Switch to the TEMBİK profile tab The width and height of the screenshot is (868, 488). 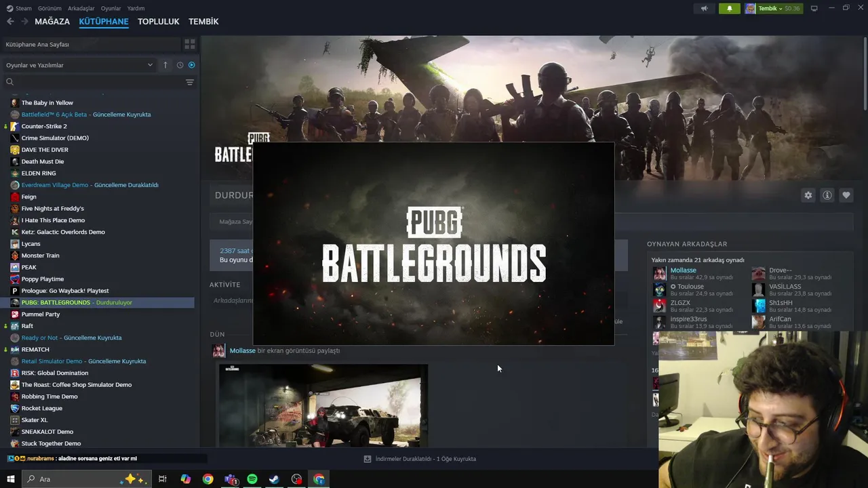point(203,22)
